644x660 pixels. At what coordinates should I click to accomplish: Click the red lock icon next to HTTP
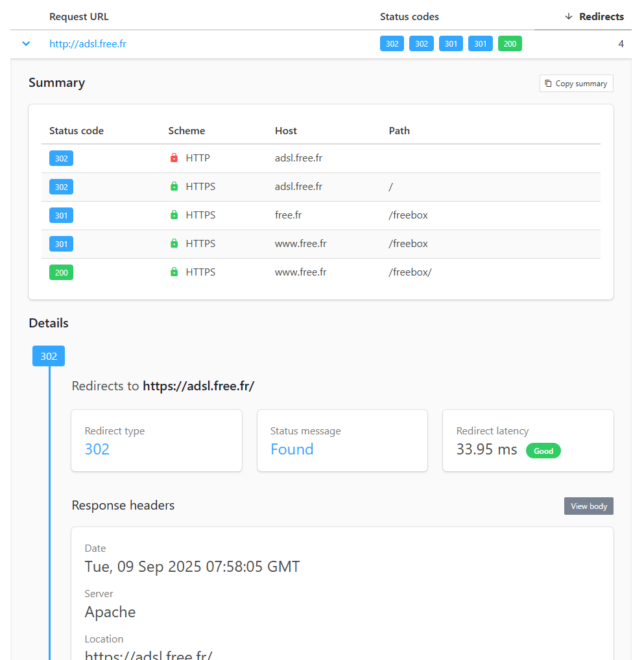[x=174, y=158]
